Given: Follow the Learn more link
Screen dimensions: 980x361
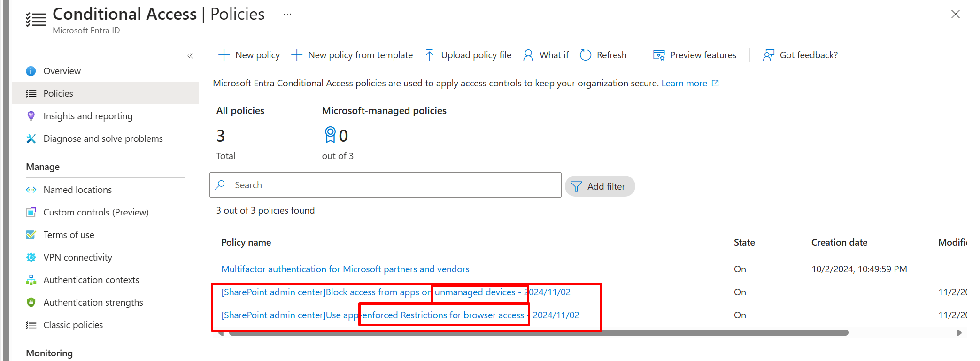Looking at the screenshot, I should coord(684,83).
